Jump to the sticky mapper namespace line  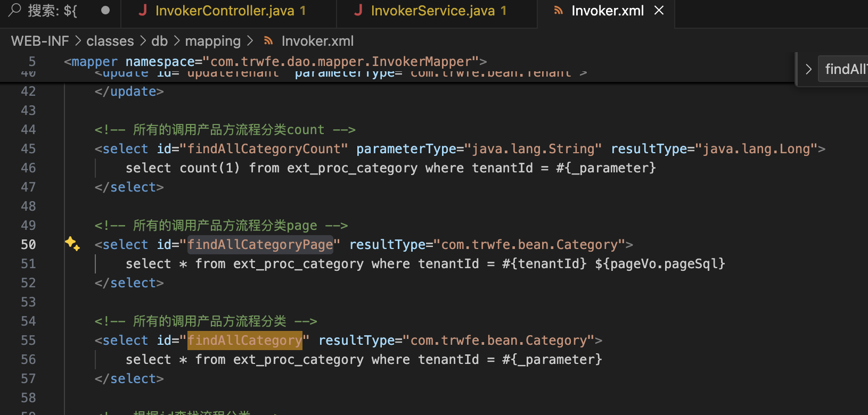275,62
